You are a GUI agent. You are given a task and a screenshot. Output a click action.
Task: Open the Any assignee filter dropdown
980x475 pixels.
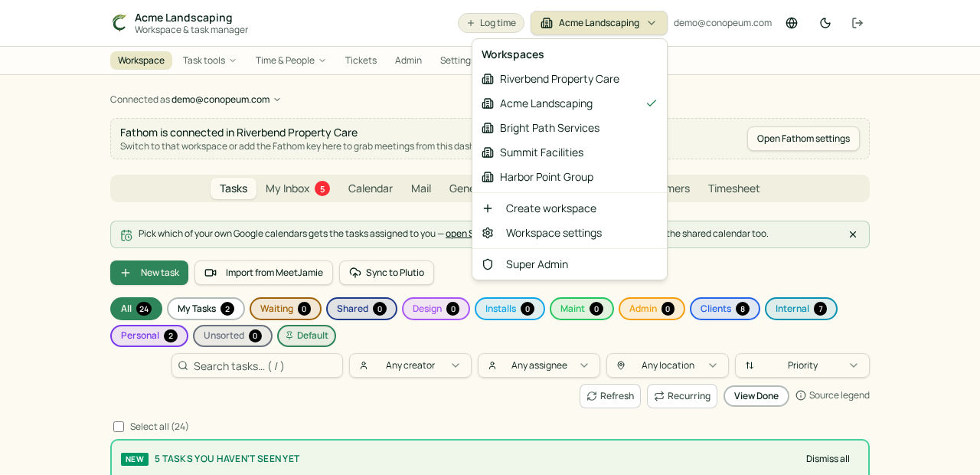coord(539,365)
